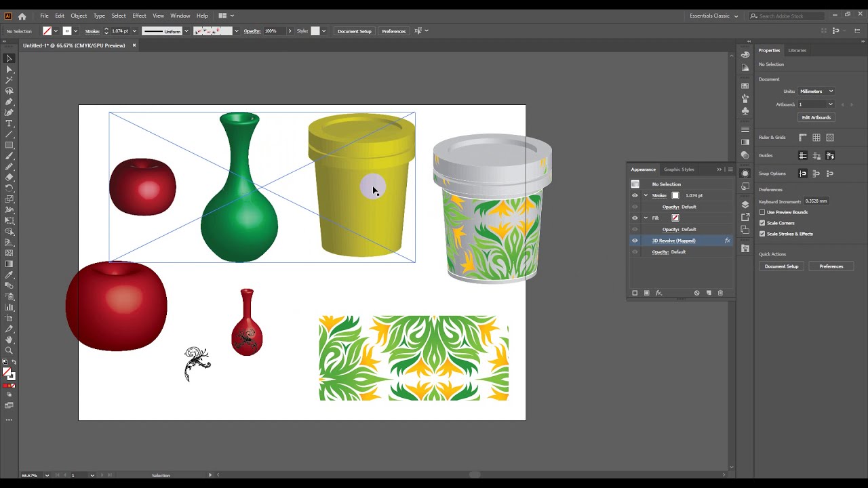
Task: Open the Units dropdown (Millimeters)
Action: pos(816,91)
